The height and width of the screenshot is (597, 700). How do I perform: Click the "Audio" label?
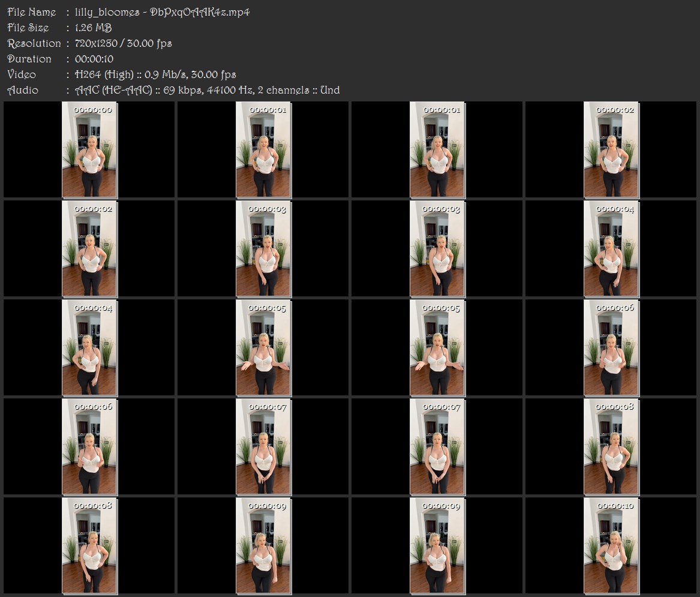tap(23, 90)
